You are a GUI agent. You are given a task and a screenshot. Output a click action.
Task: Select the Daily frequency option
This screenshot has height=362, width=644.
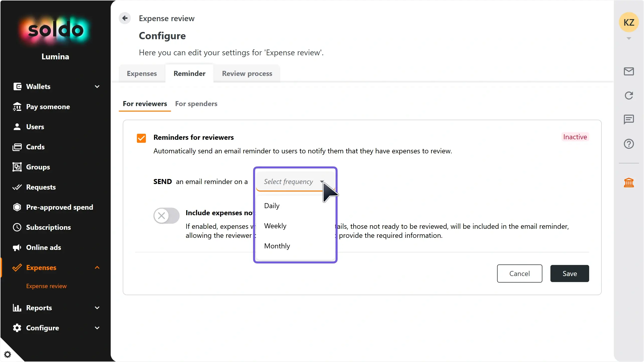272,206
